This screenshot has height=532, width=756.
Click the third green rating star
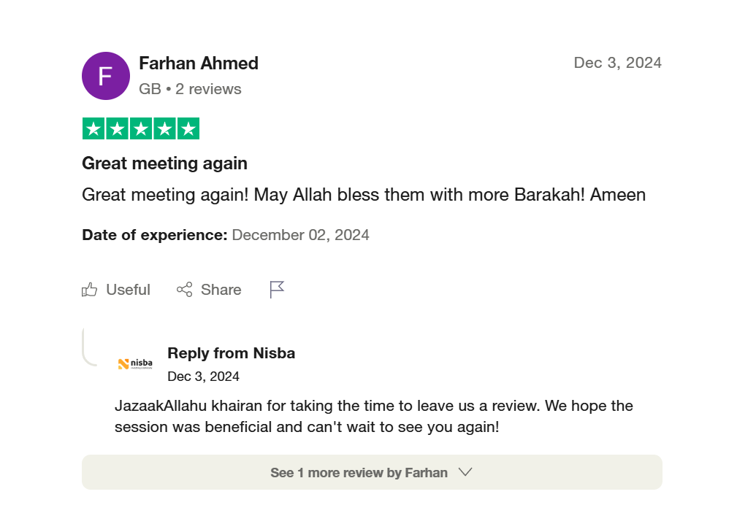[141, 129]
